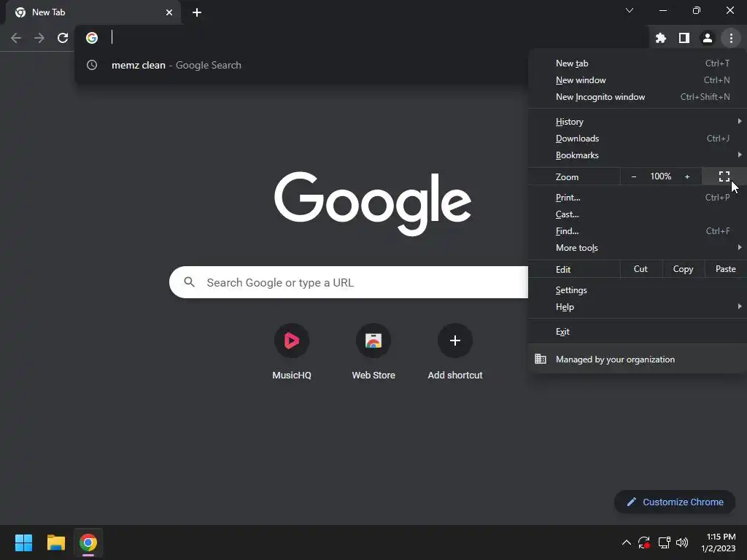Enter fullscreen mode from Zoom row

coord(724,176)
